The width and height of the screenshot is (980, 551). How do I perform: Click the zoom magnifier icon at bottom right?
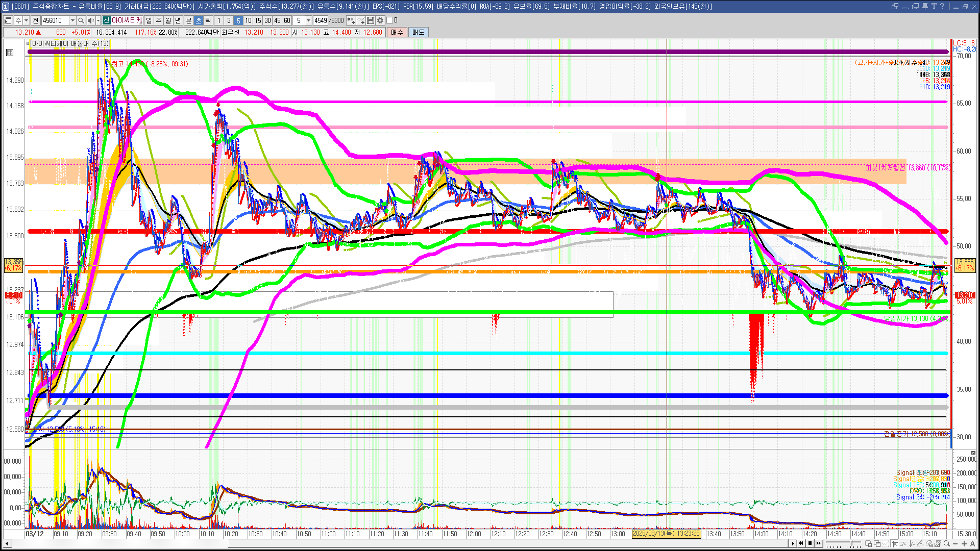point(947,544)
